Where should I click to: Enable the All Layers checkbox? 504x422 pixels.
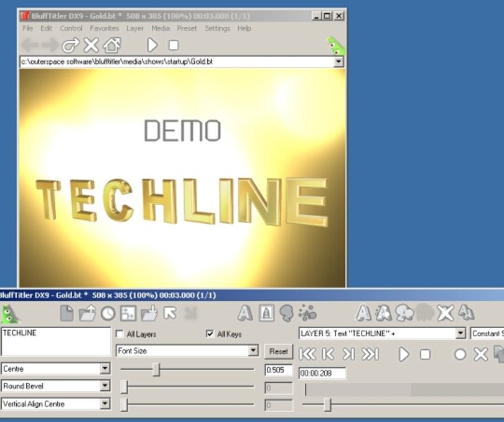tap(119, 334)
